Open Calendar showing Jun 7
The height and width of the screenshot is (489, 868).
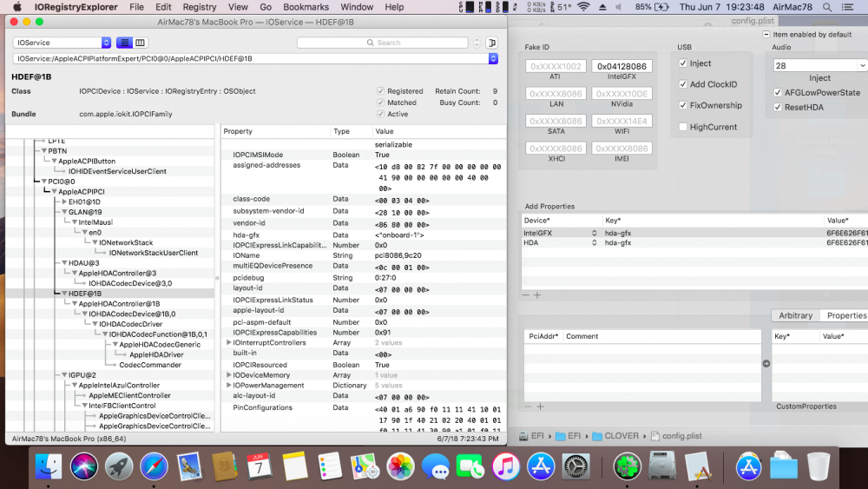[x=259, y=466]
